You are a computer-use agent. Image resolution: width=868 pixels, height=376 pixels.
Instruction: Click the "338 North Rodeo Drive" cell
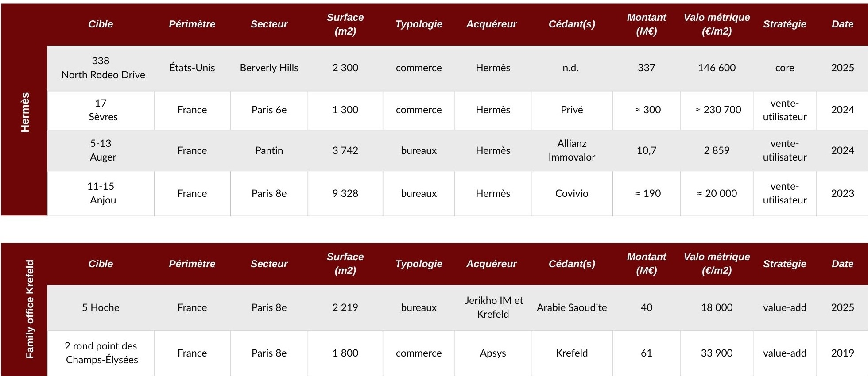click(x=103, y=68)
